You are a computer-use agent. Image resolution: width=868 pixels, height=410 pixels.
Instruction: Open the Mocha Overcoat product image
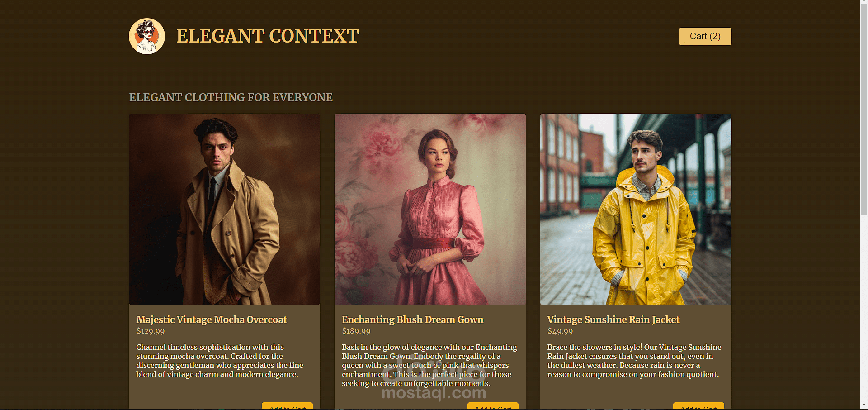click(224, 209)
